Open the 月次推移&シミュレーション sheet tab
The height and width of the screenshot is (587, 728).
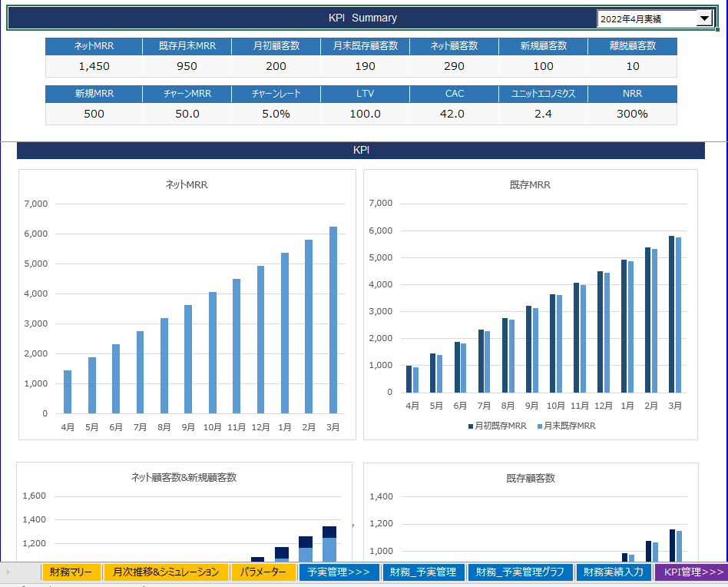coord(166,572)
